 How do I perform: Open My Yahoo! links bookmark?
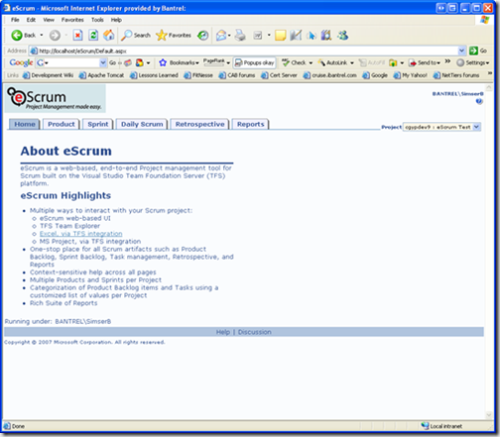coord(411,75)
